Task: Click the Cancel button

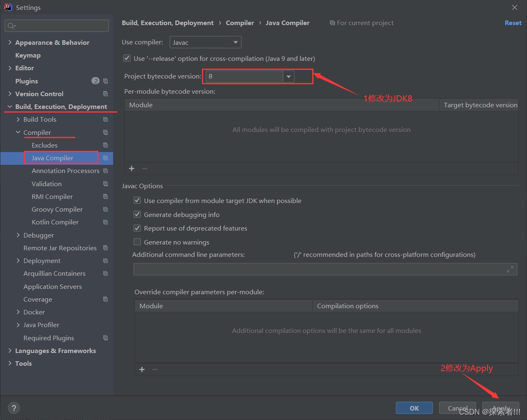Action: point(457,408)
